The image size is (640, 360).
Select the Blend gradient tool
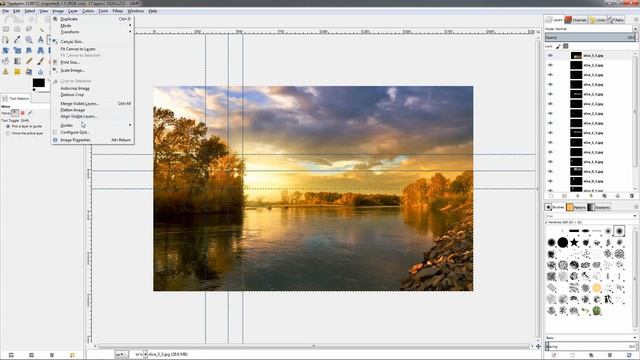(17, 61)
